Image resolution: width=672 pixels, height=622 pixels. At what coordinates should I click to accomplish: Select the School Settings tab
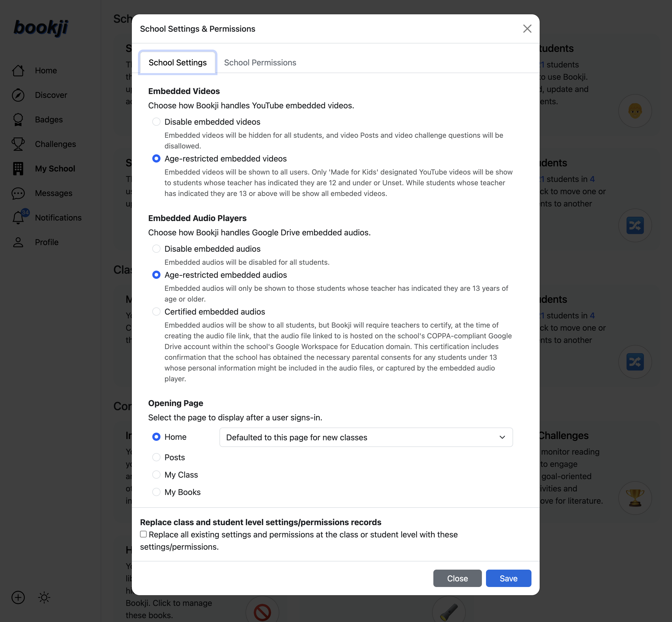click(177, 62)
